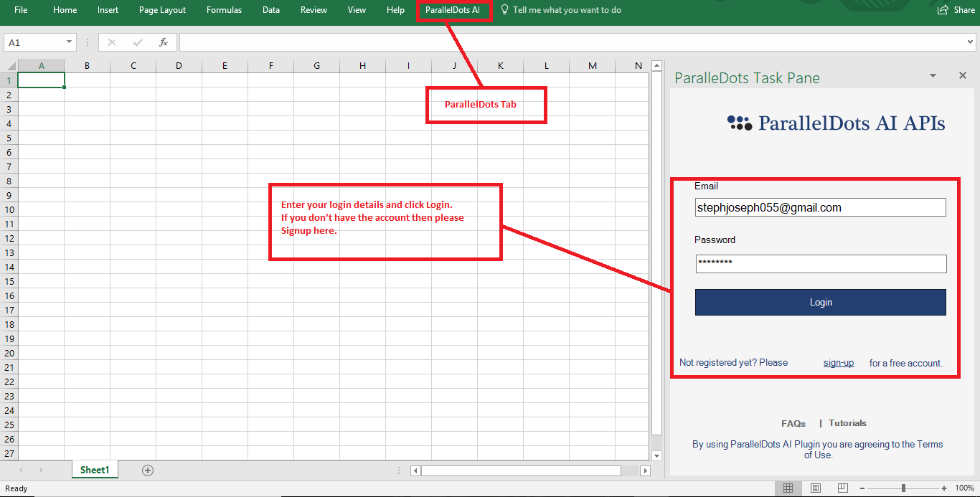Select the View ribbon tab
This screenshot has height=497, width=980.
(357, 10)
